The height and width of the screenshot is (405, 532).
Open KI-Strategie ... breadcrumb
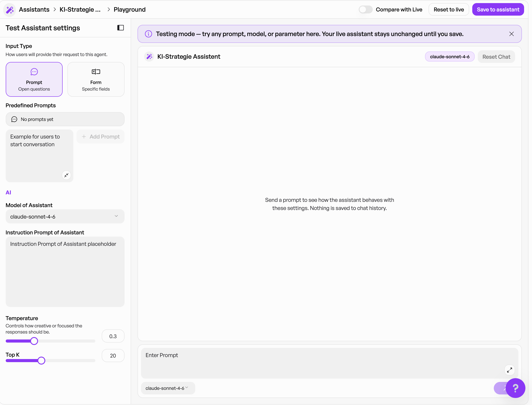point(80,10)
